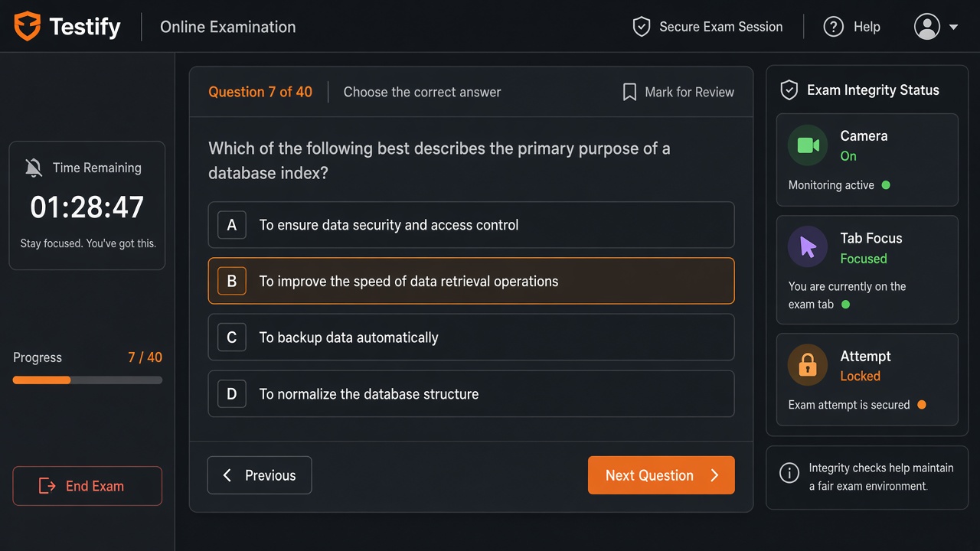980x551 pixels.
Task: Click the left chevron in Previous button
Action: 227,475
